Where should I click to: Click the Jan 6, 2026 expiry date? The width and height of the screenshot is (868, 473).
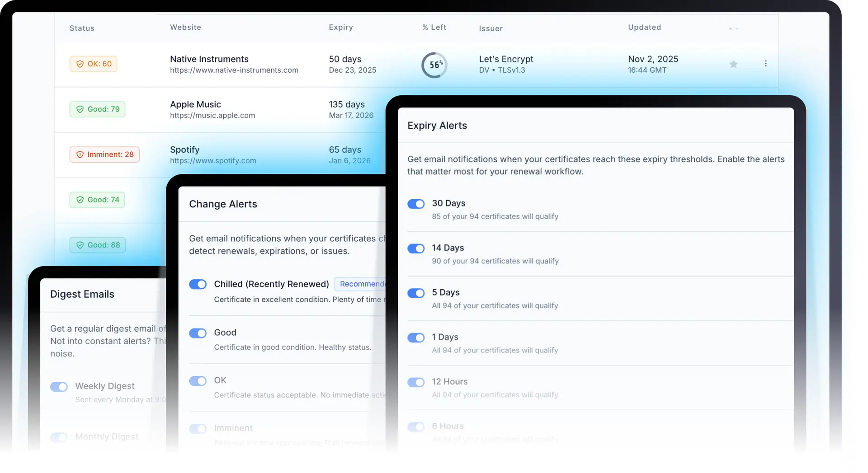point(349,160)
